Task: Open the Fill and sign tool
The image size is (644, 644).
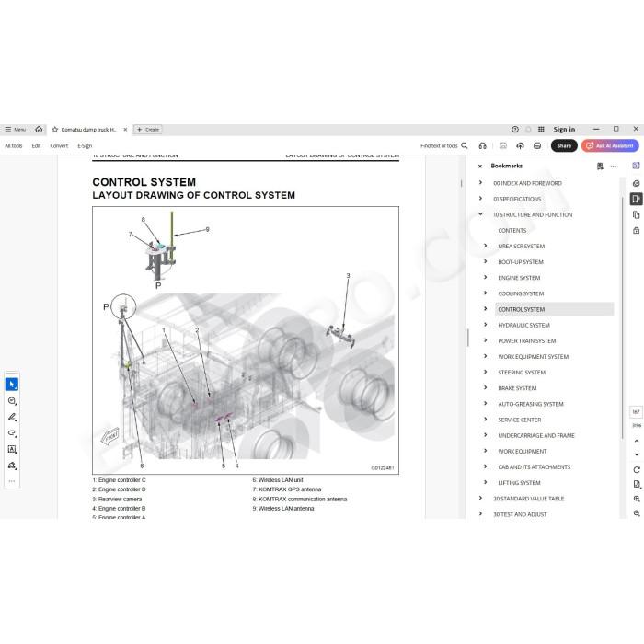Action: 12,466
